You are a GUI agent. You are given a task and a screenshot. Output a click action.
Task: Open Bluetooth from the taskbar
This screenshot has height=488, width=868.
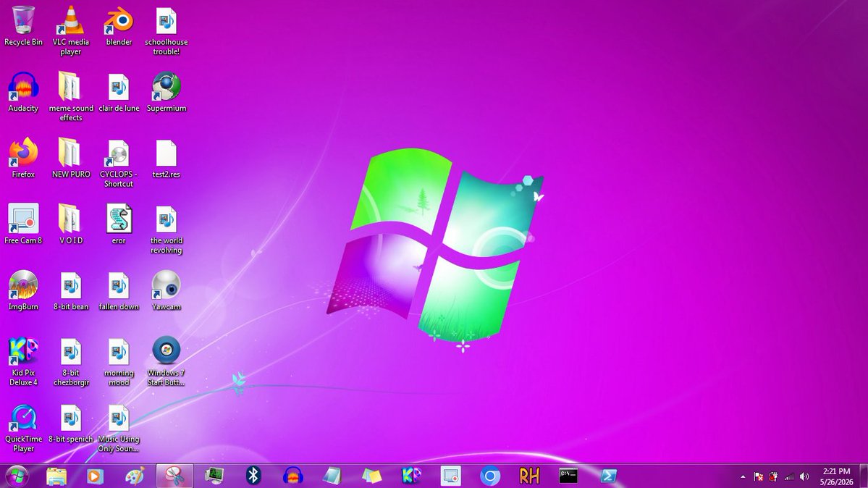coord(253,476)
